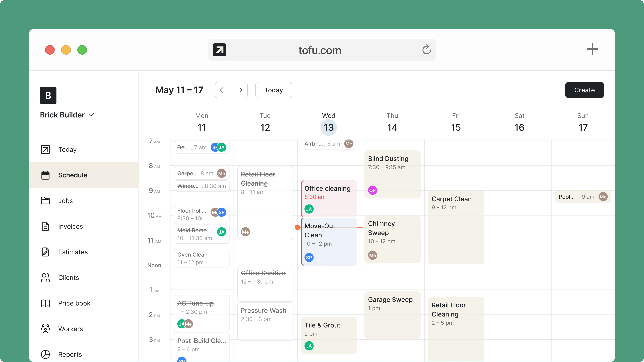Image resolution: width=644 pixels, height=362 pixels.
Task: Open the Pressure Wash event
Action: 265,322
